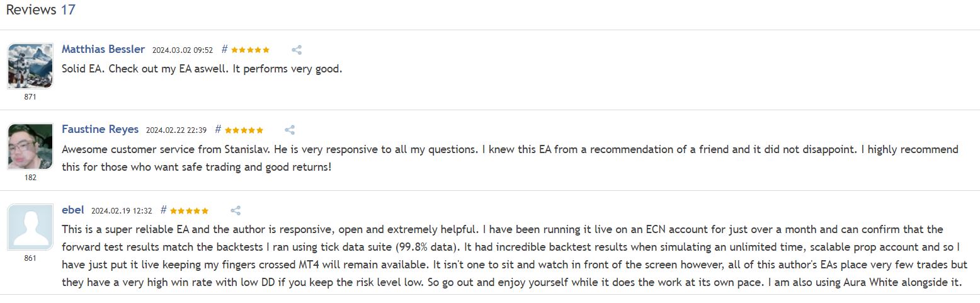This screenshot has width=980, height=303.
Task: Click the five-star rating on ebel's review
Action: pos(190,211)
